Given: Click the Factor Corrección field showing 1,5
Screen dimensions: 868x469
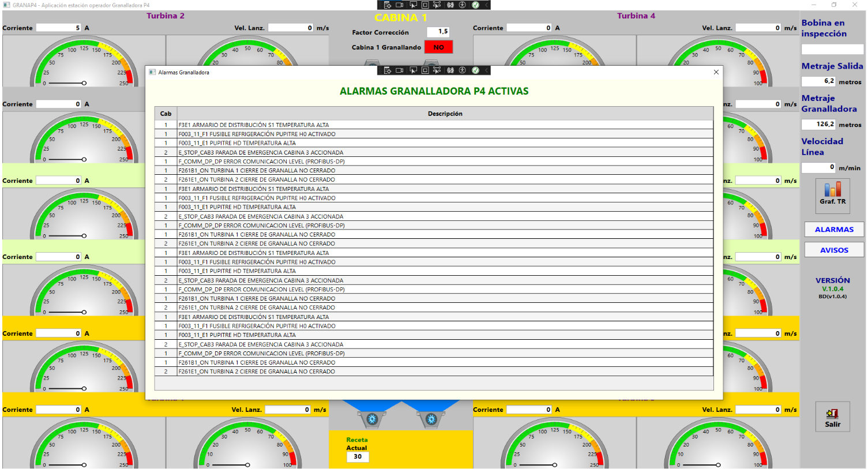Looking at the screenshot, I should coord(438,32).
